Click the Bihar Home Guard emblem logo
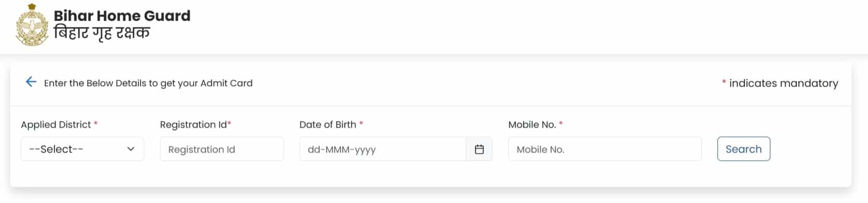This screenshot has height=203, width=868. coord(32,25)
